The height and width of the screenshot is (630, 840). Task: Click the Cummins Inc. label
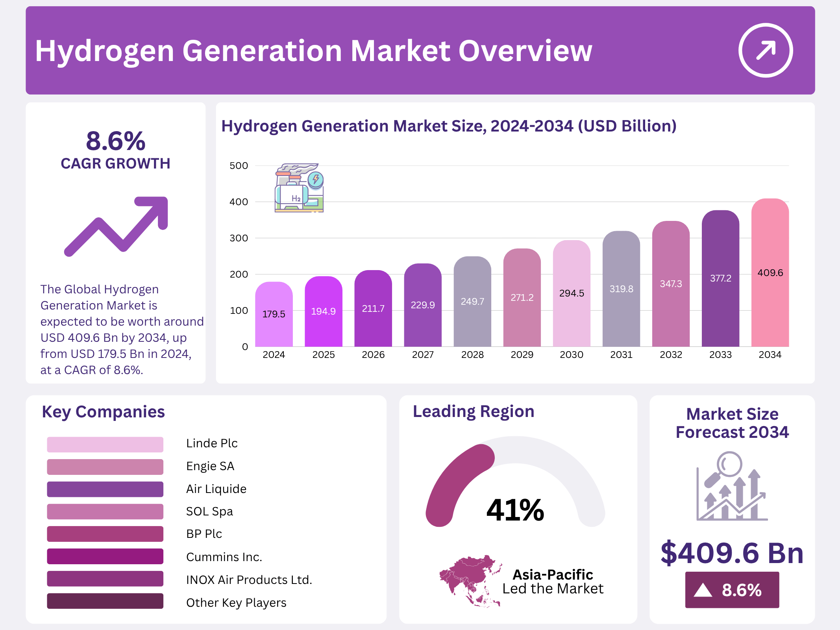224,557
